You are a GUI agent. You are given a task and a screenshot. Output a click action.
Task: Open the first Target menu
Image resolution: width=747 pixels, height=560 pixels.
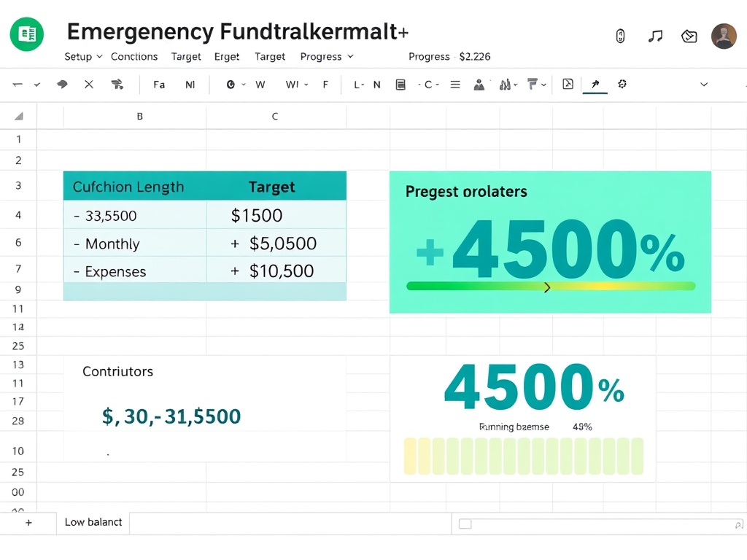[186, 57]
